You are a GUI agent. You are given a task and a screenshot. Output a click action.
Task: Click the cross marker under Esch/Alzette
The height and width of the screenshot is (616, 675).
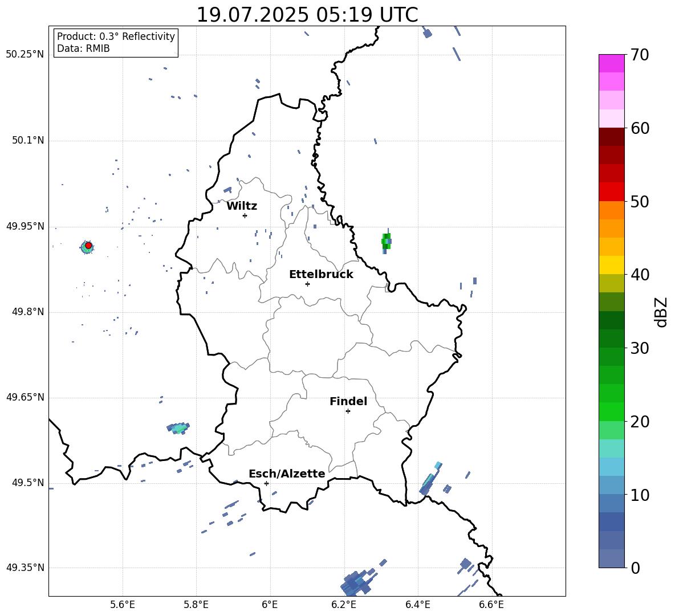pos(266,483)
